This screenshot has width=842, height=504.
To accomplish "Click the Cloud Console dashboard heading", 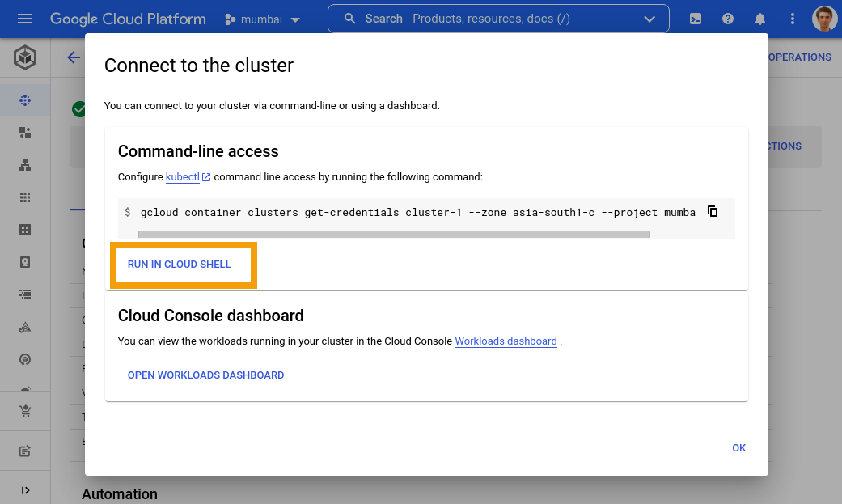I will pos(210,316).
